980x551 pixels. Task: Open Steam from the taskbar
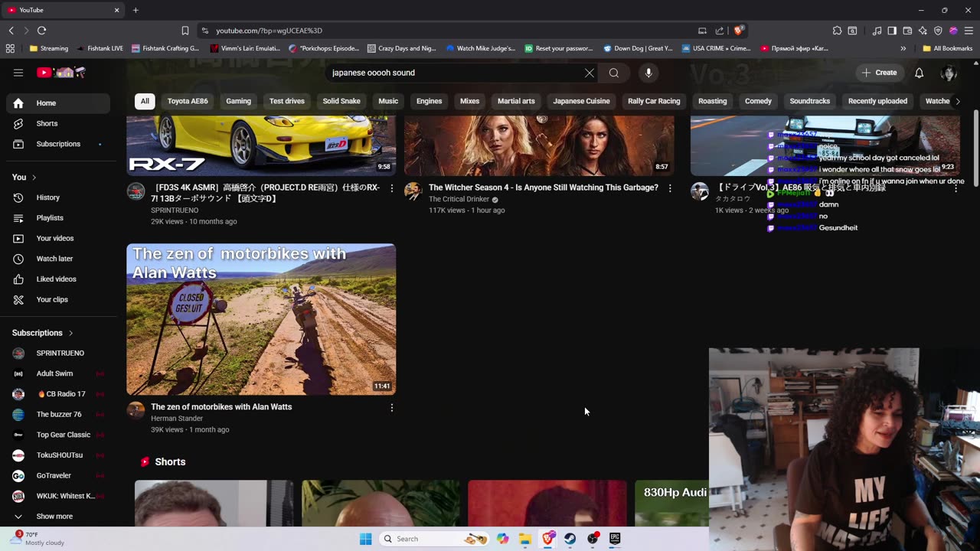tap(570, 539)
